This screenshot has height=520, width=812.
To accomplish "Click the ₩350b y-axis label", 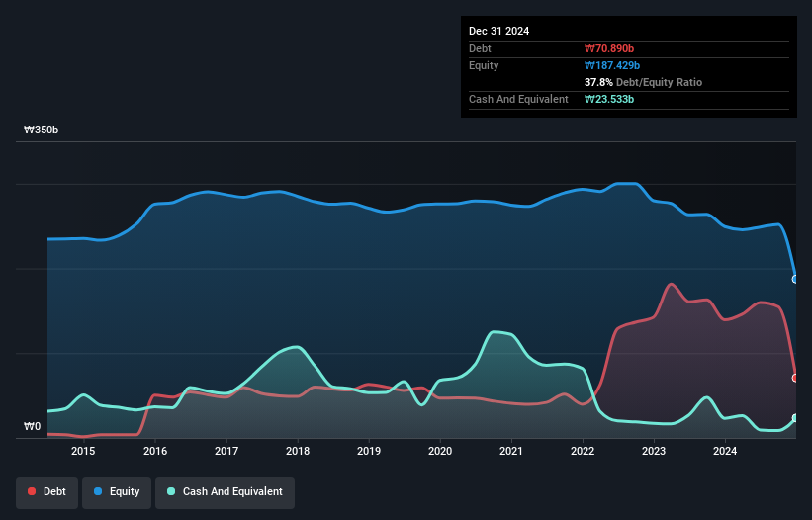I will (41, 130).
